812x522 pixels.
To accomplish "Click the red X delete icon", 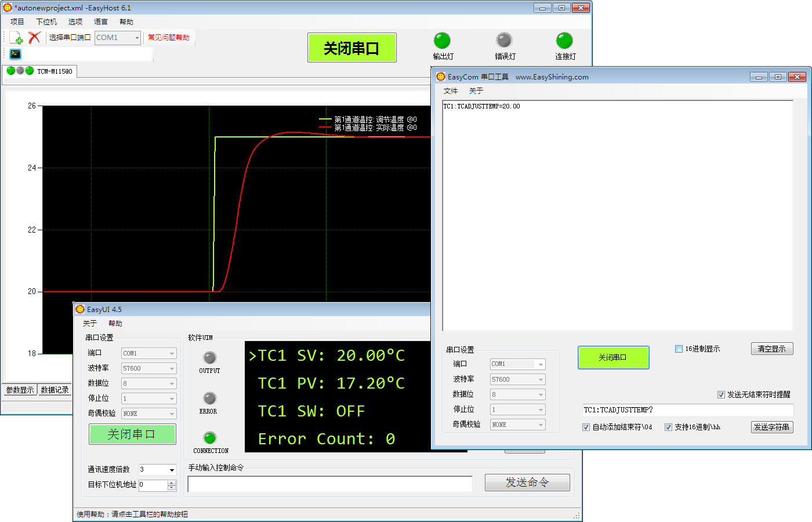I will (34, 38).
